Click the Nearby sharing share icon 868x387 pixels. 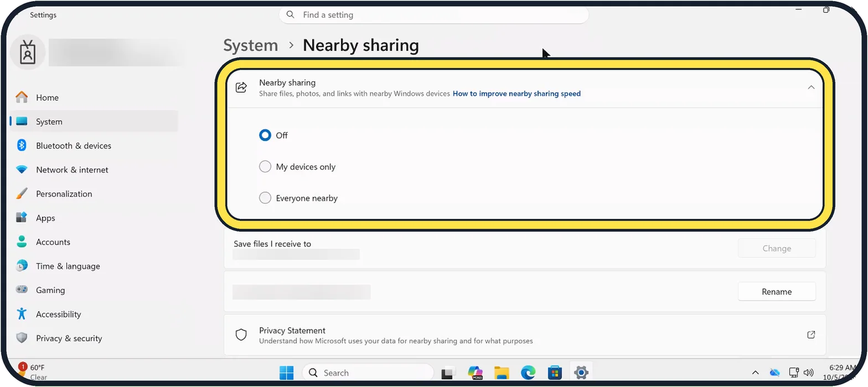(241, 87)
